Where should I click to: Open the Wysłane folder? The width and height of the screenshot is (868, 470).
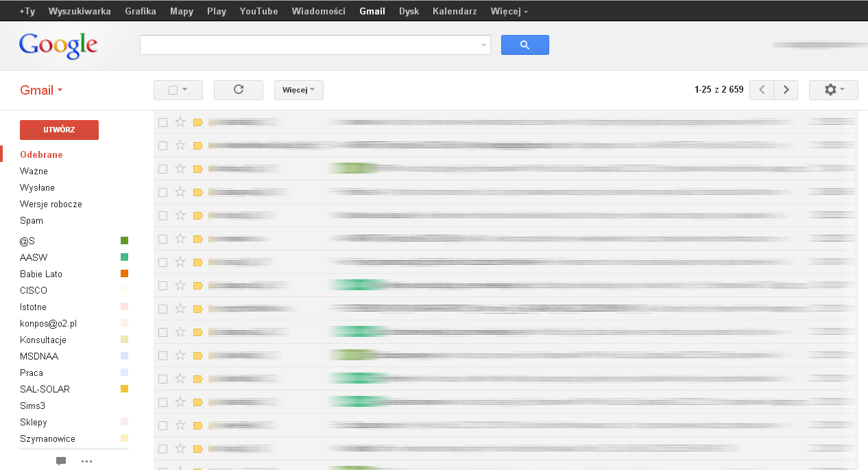tap(37, 188)
